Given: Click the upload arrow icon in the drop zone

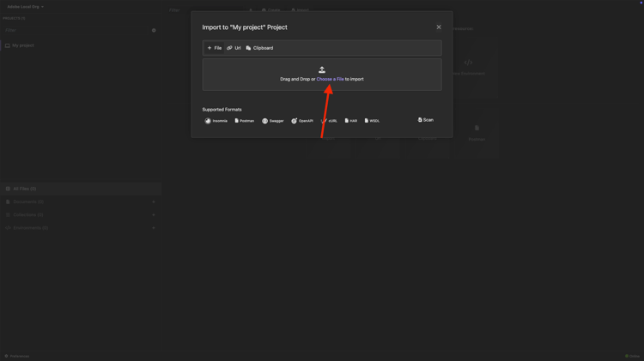Looking at the screenshot, I should pos(322,69).
